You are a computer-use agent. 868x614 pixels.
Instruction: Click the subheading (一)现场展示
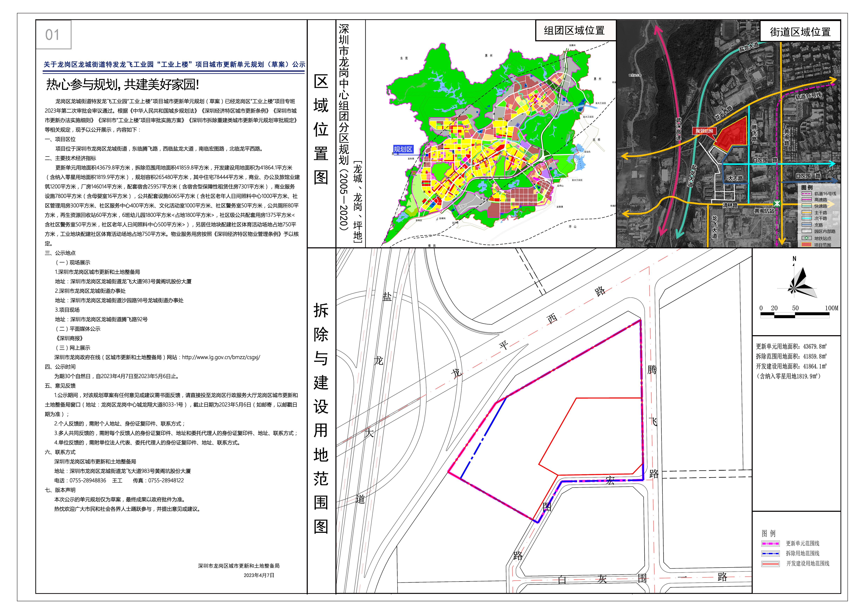[x=73, y=262]
